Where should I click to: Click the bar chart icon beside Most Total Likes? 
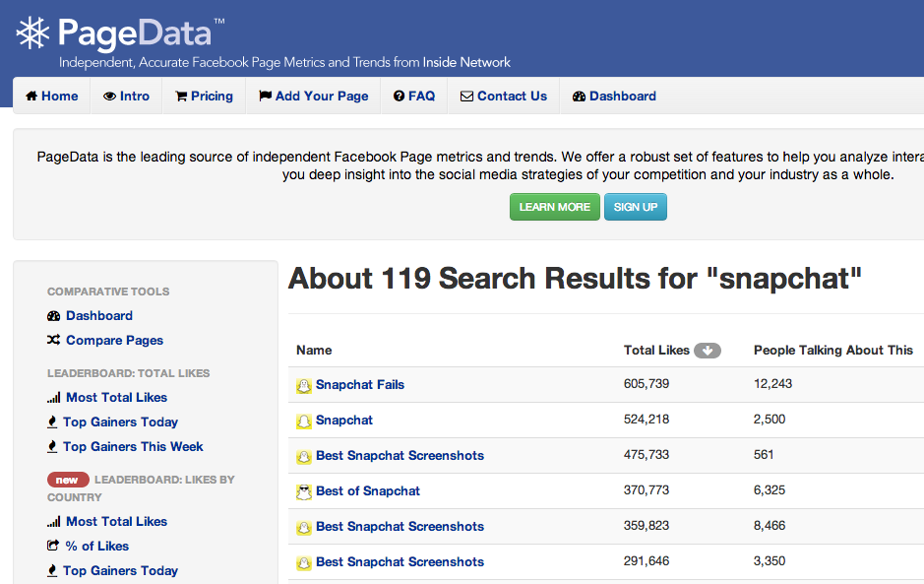point(53,398)
